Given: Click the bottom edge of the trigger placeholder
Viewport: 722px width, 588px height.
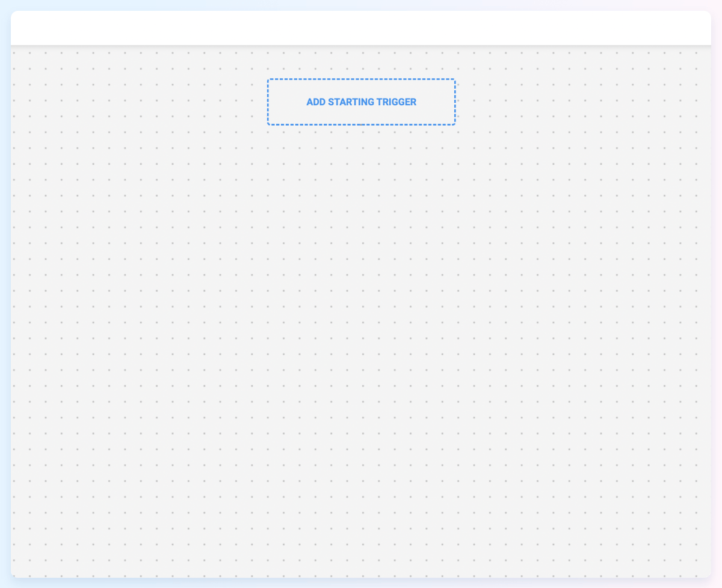Looking at the screenshot, I should click(361, 124).
